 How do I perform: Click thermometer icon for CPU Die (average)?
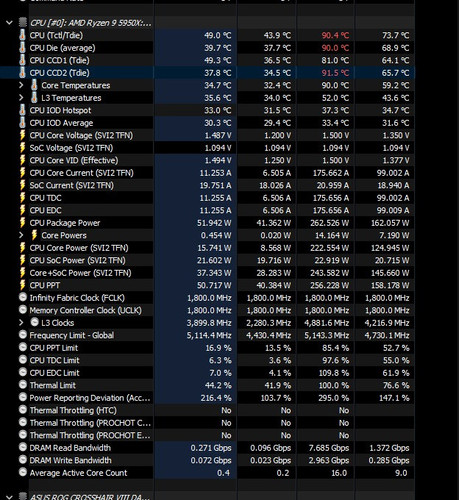click(x=22, y=48)
